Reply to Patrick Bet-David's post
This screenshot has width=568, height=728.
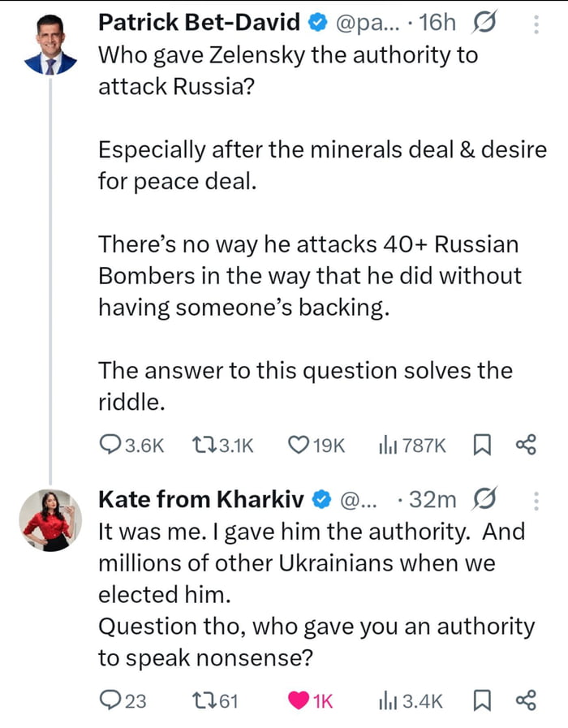pyautogui.click(x=110, y=445)
